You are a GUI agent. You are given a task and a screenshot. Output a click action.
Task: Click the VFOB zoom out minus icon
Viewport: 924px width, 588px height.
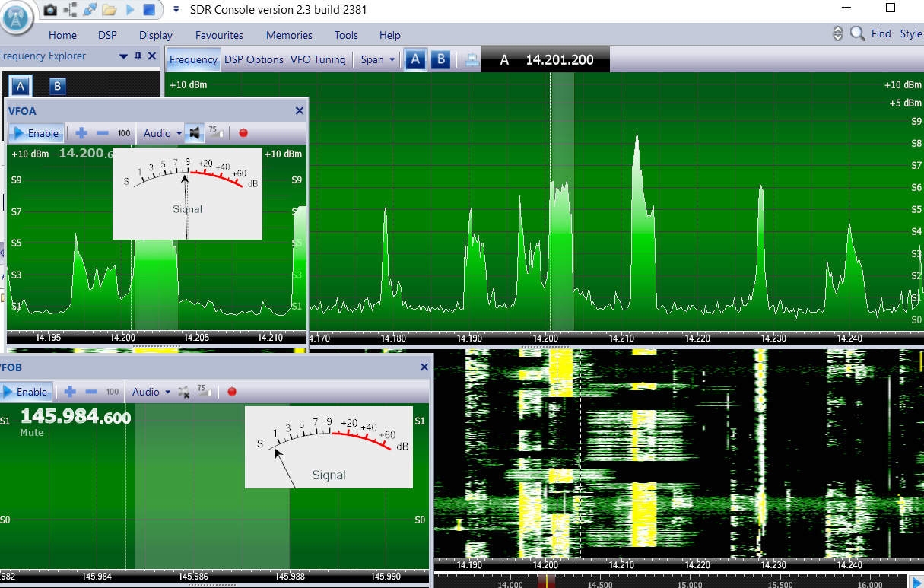pyautogui.click(x=91, y=392)
